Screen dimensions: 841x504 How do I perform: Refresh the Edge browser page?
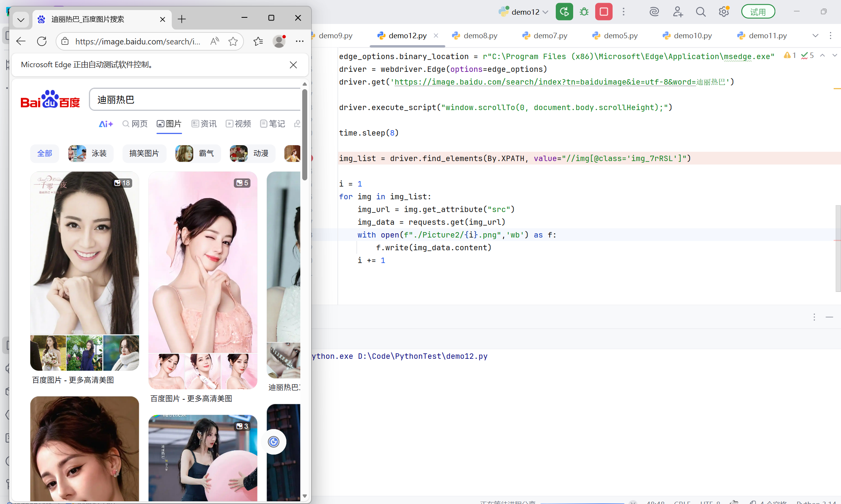pos(42,41)
